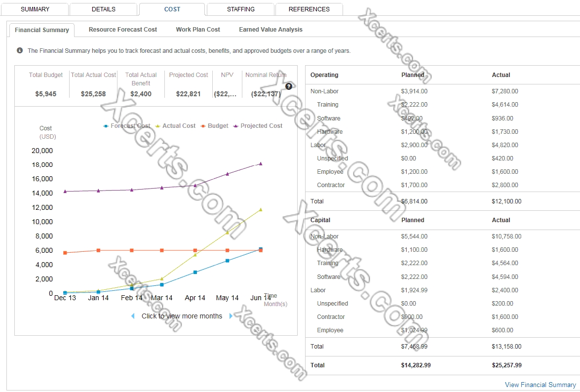Click Operating Non-Labor actual amount $7,280.00

tap(505, 91)
